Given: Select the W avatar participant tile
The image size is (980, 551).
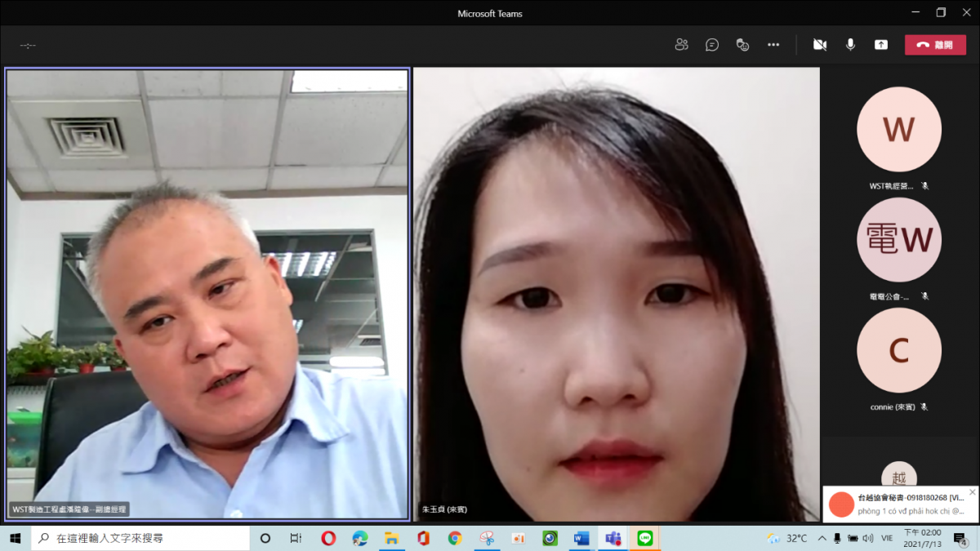Looking at the screenshot, I should tap(898, 129).
